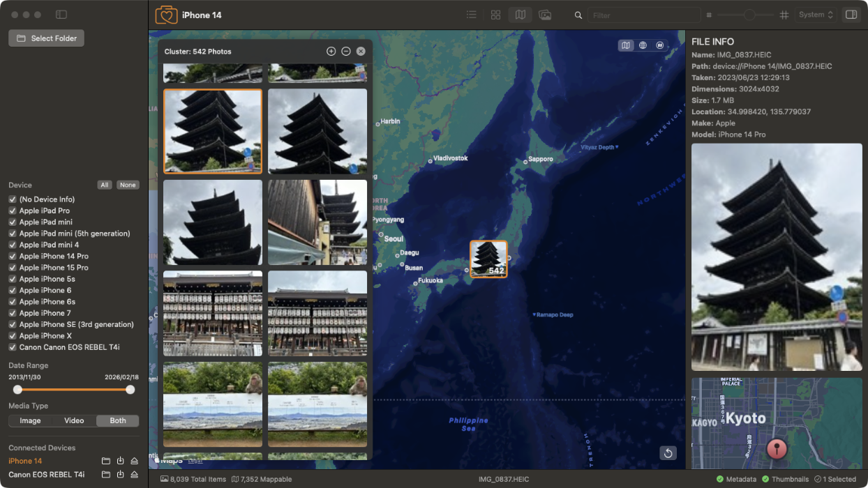Select the gallery view icon next to map

click(545, 14)
